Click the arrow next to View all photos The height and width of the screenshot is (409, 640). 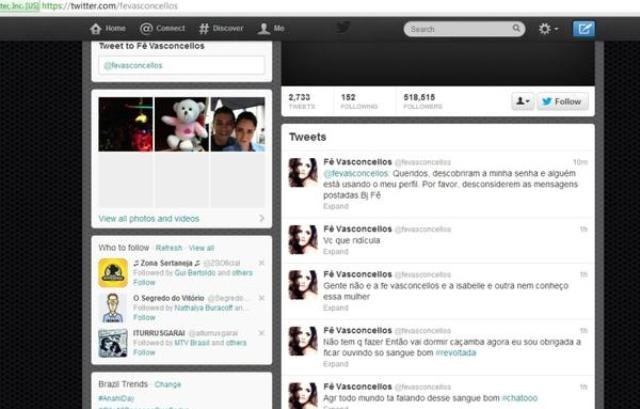pos(262,218)
